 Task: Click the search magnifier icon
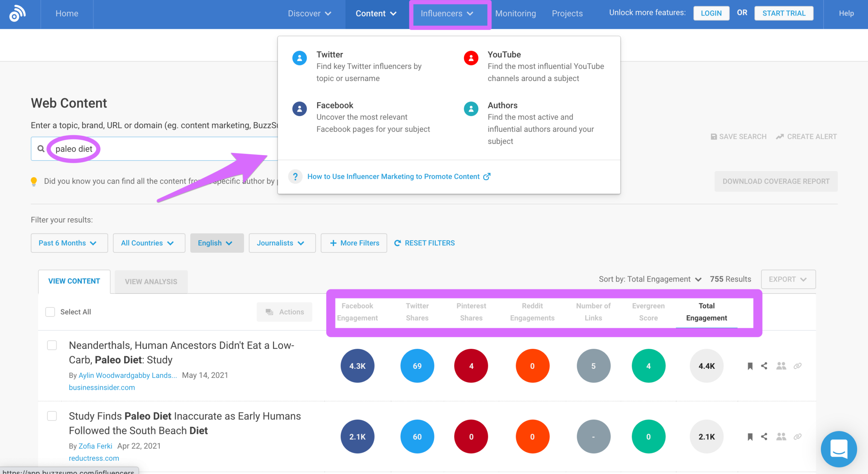(x=41, y=149)
